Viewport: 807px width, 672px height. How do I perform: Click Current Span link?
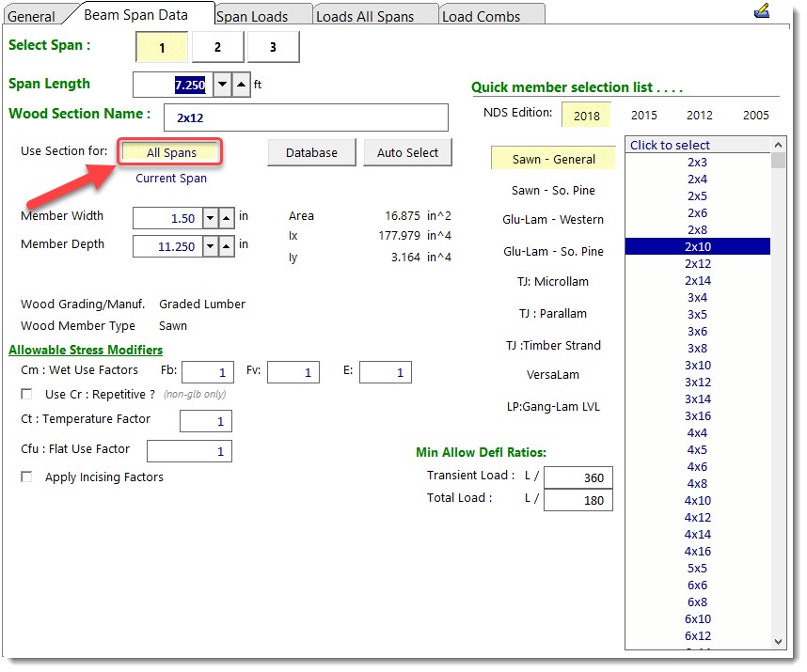(x=171, y=179)
